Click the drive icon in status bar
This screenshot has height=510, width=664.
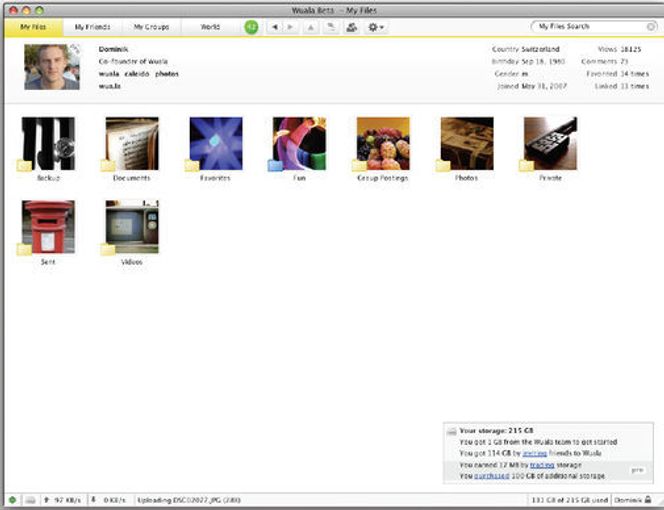tap(30, 500)
